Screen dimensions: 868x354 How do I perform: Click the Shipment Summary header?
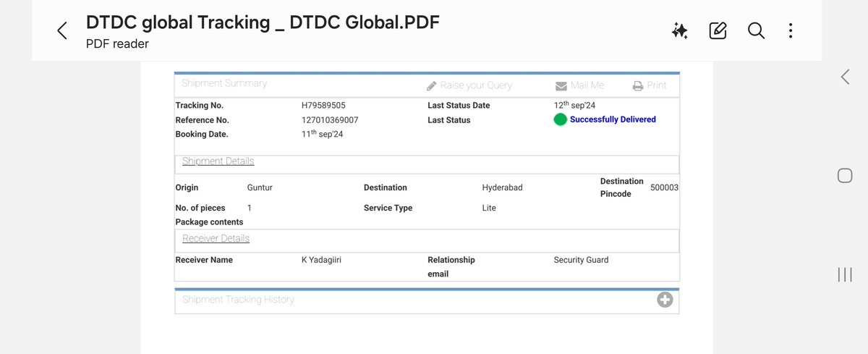point(224,83)
